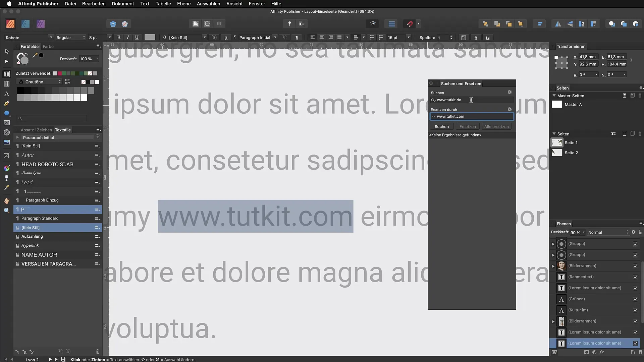Select the Seite 2 page thumbnail
This screenshot has height=362, width=644.
point(557,153)
